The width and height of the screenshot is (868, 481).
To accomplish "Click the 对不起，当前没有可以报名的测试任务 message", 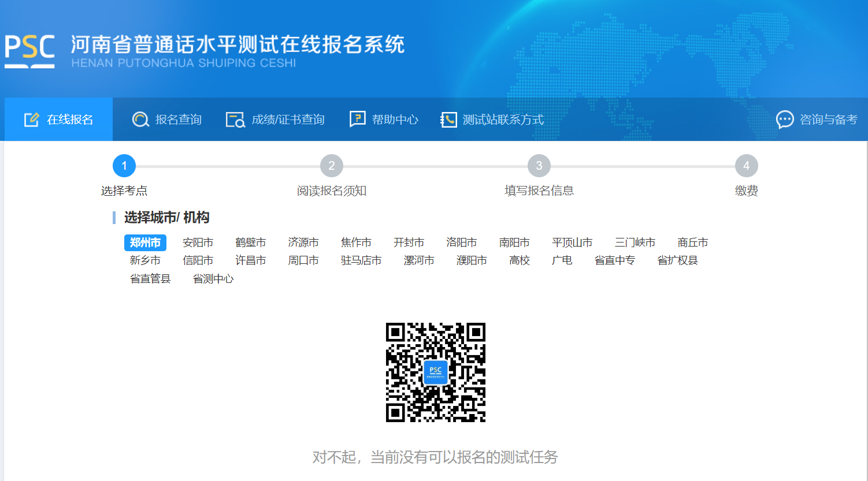I will (435, 457).
